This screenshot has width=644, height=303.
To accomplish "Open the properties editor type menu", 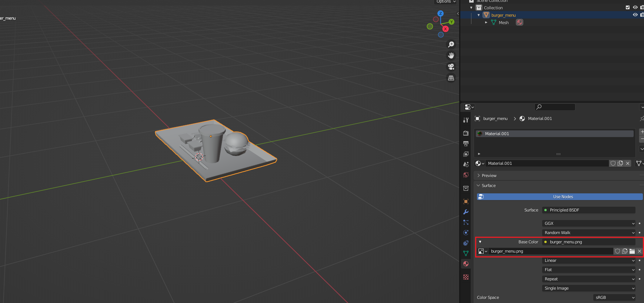I will [469, 107].
